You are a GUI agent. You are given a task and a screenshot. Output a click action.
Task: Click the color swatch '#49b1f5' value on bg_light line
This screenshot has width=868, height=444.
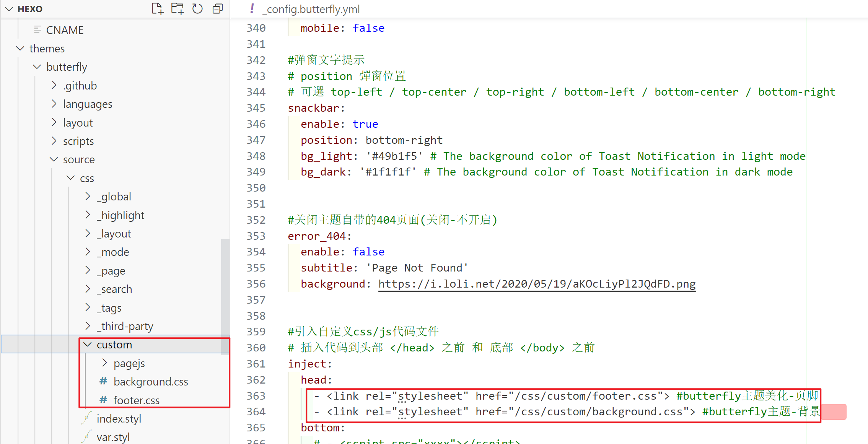coord(394,156)
